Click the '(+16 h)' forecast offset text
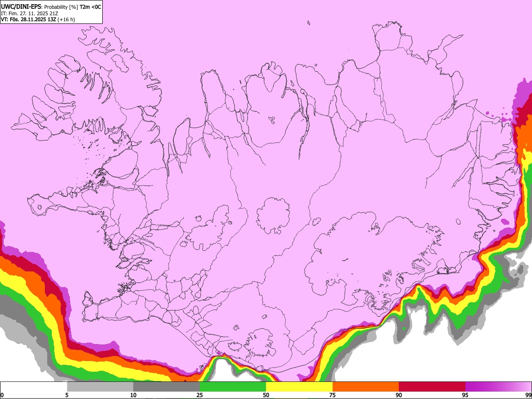 pos(66,19)
